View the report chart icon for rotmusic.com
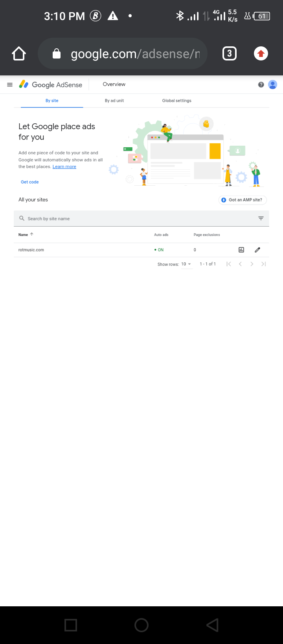The image size is (283, 644). (241, 250)
